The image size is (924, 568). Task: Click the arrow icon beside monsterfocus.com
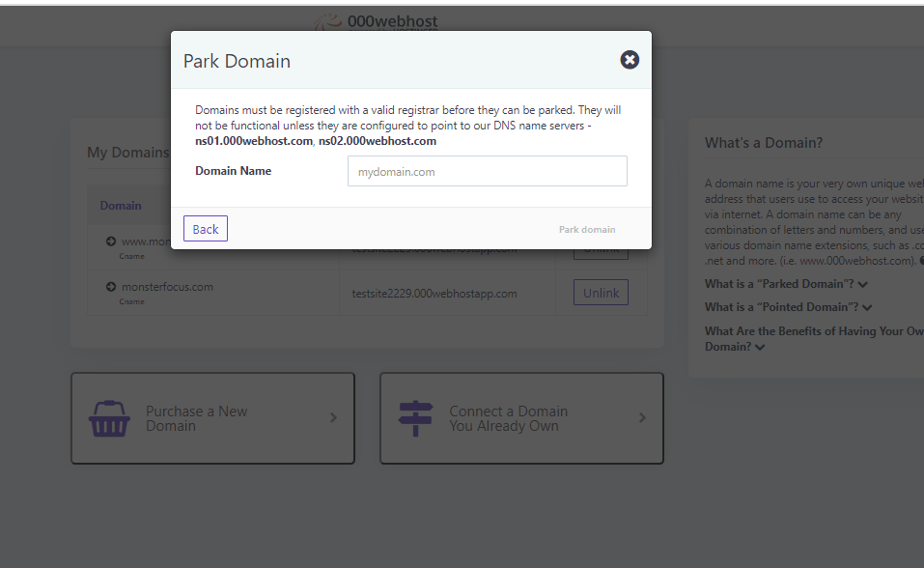(111, 287)
